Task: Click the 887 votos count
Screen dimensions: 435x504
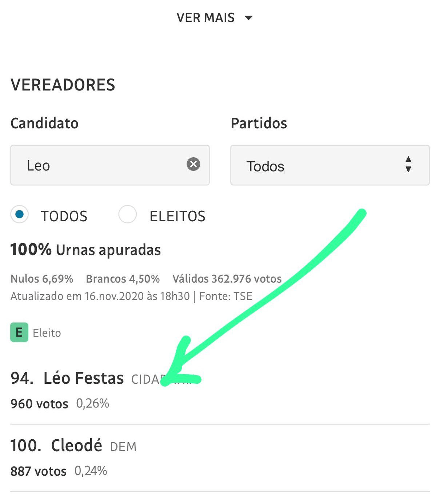Action: 39,471
